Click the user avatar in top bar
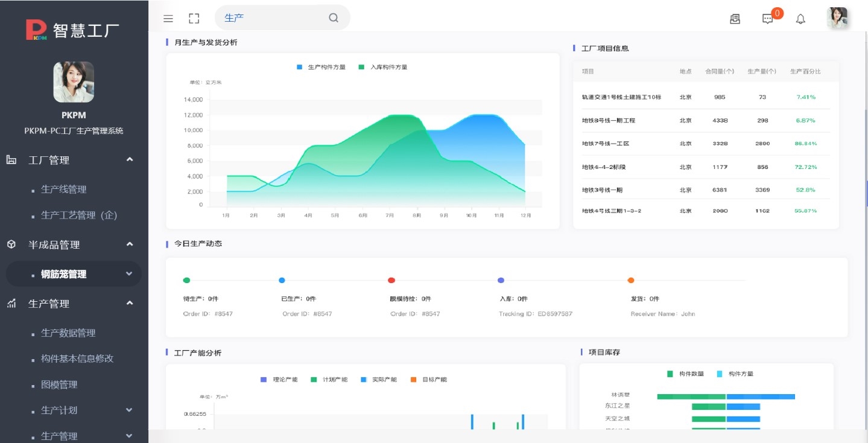This screenshot has width=868, height=443. [x=837, y=18]
